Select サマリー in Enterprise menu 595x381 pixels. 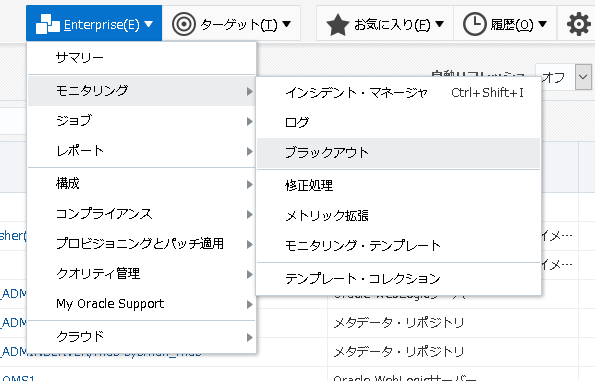[x=142, y=58]
